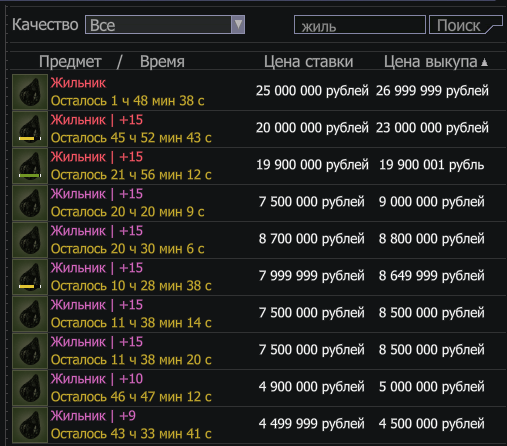Click the Поиск search button
The height and width of the screenshot is (446, 507).
pos(465,25)
